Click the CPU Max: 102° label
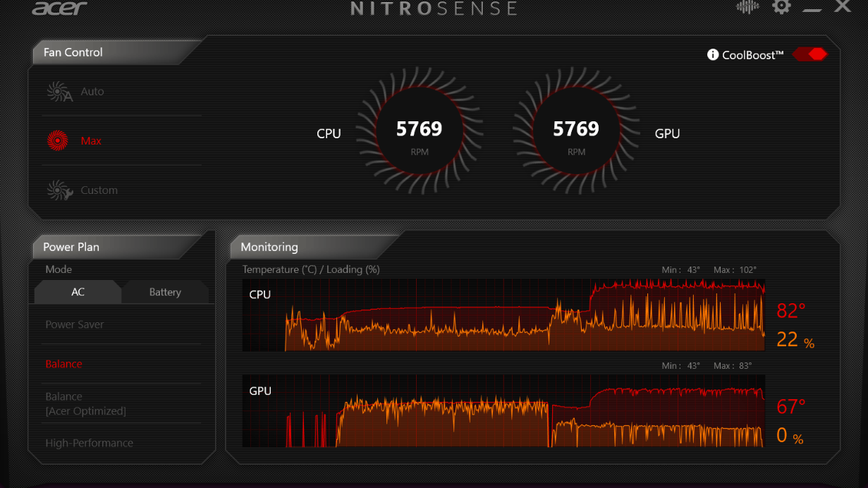This screenshot has width=868, height=488. click(x=735, y=270)
